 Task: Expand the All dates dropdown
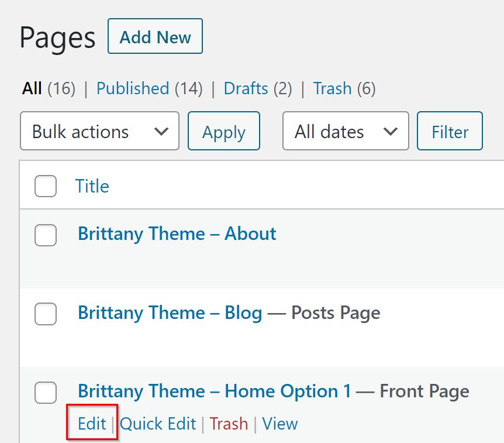tap(345, 132)
